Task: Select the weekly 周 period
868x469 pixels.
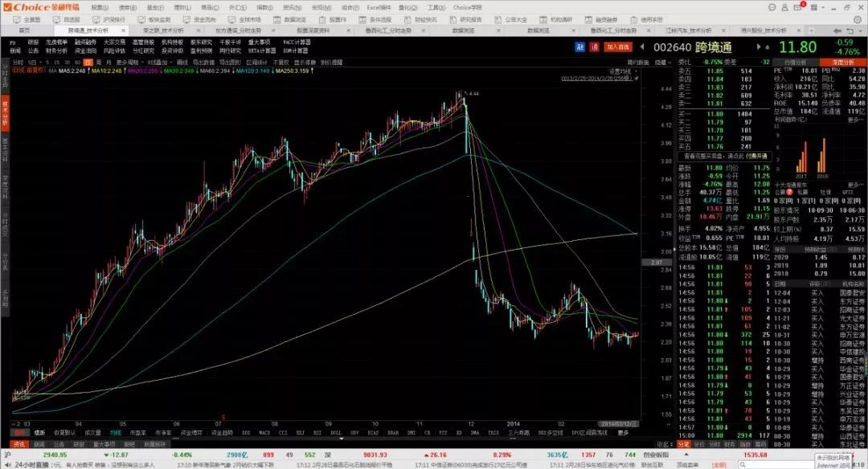Action: (99, 63)
